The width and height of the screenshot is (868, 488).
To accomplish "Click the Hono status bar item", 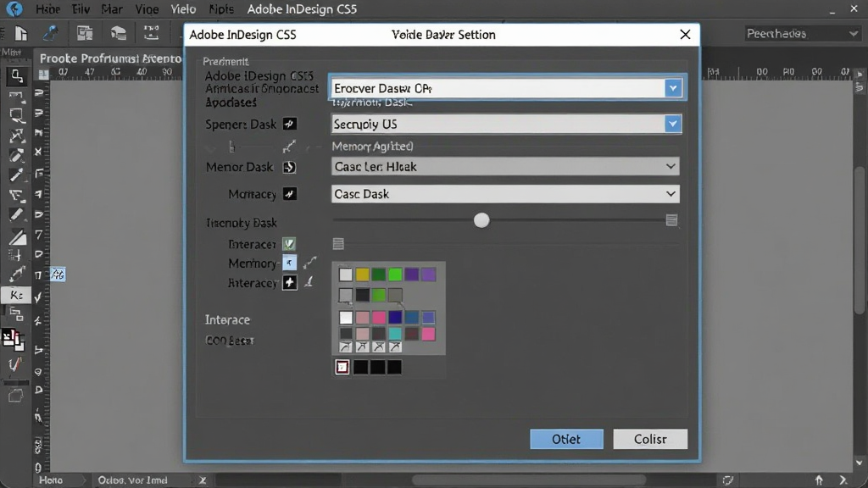I will [50, 480].
